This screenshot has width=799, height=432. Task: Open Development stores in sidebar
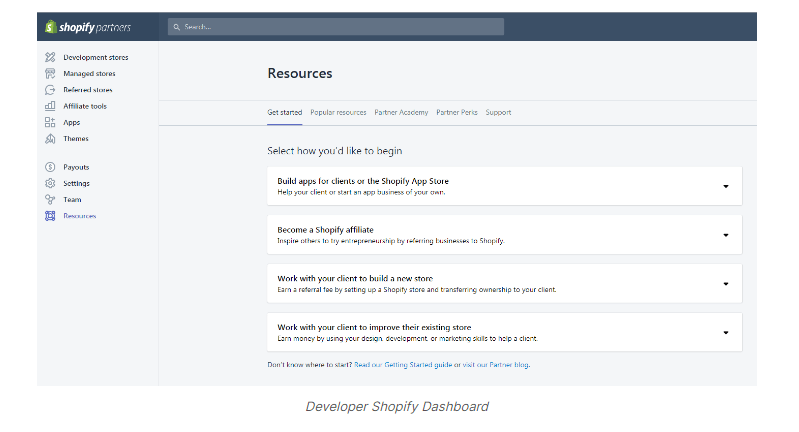[96, 58]
